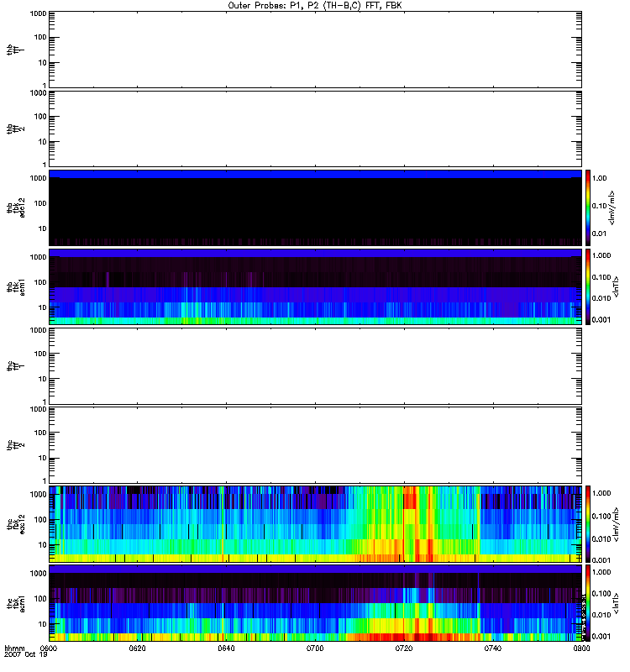Click the bottom thc fbk scm1 spectrogram

315,601
